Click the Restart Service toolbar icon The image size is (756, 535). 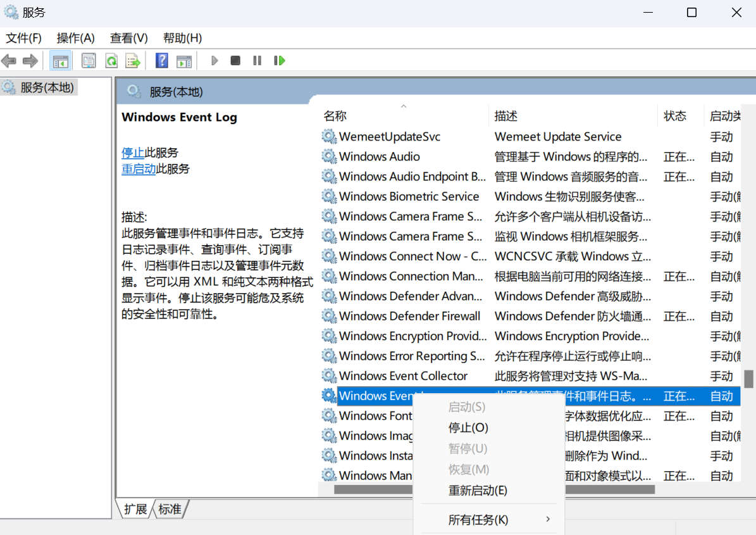pyautogui.click(x=280, y=61)
